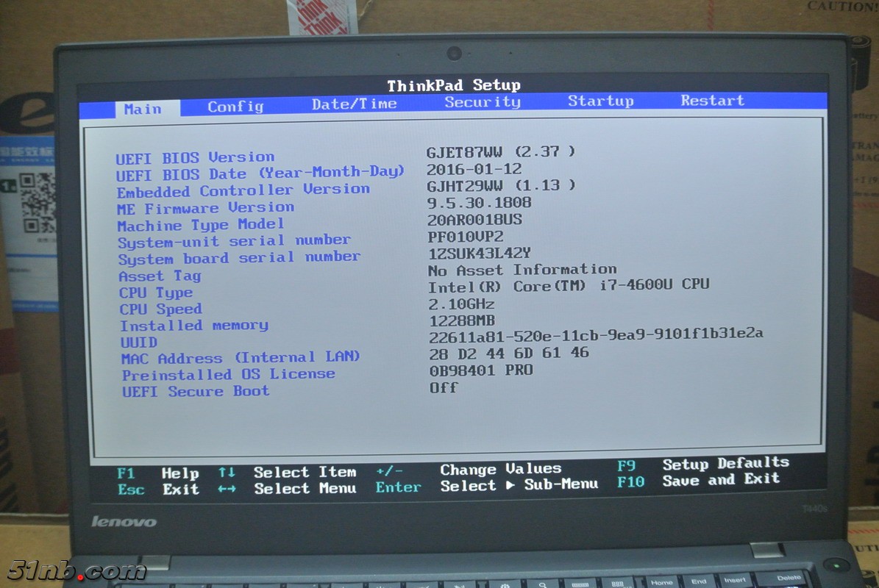Click Preinstalled OS License label
879x588 pixels.
pyautogui.click(x=229, y=374)
